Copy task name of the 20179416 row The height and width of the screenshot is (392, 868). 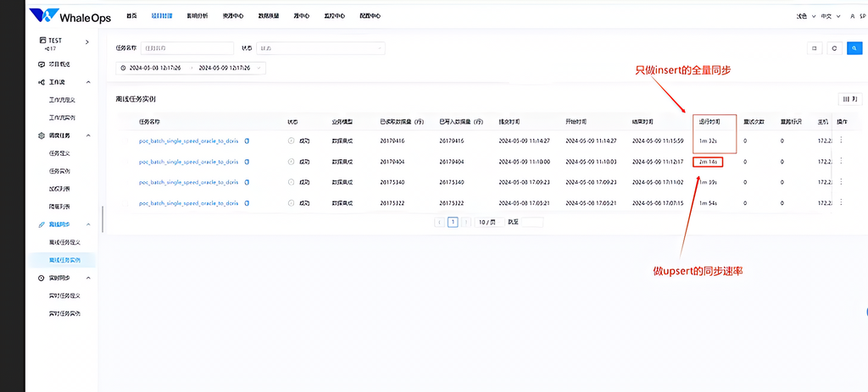tap(247, 141)
